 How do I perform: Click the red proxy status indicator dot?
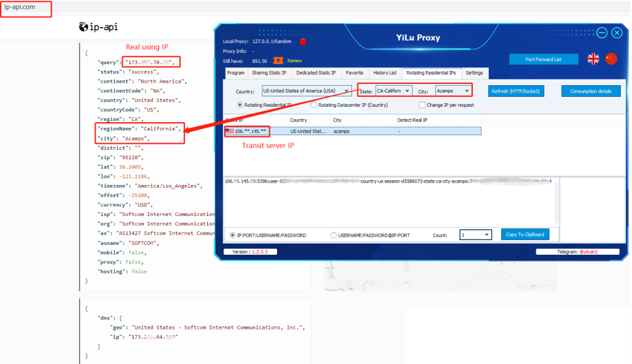pos(302,41)
